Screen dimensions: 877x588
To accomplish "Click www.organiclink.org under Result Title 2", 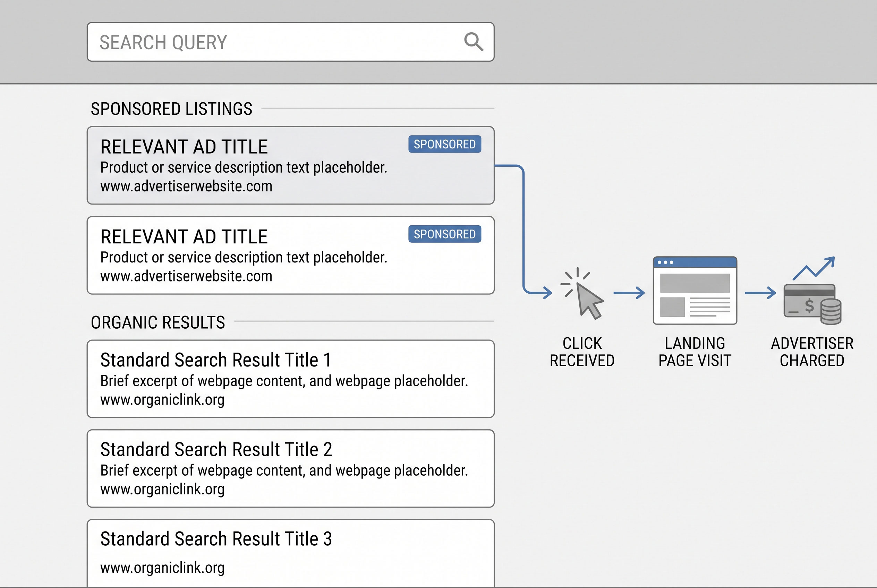I will (x=162, y=490).
